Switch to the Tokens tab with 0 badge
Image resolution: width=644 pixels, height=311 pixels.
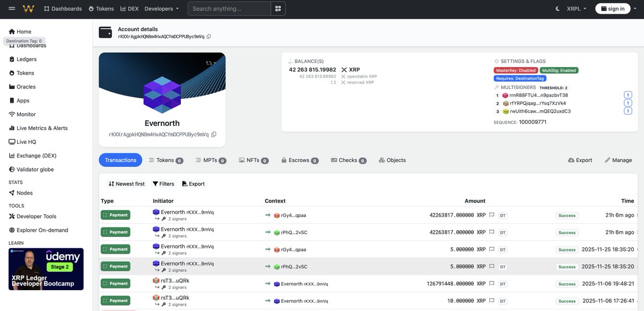(166, 160)
